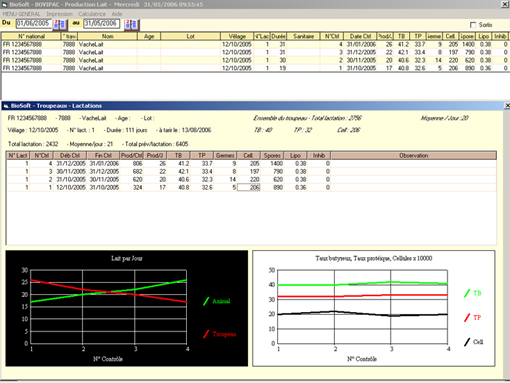This screenshot has height=383, width=510.
Task: Sort by Nom column header
Action: (x=107, y=36)
